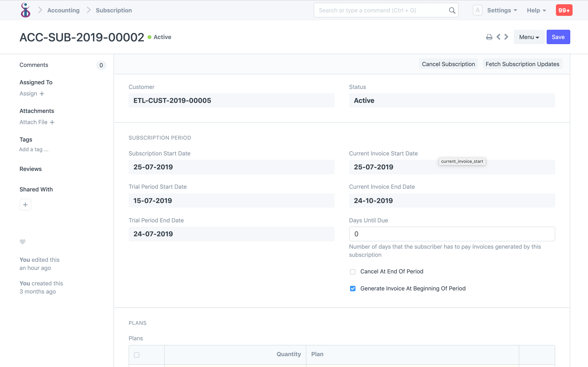
Task: Click Add a tag to open tag input
Action: tap(34, 149)
